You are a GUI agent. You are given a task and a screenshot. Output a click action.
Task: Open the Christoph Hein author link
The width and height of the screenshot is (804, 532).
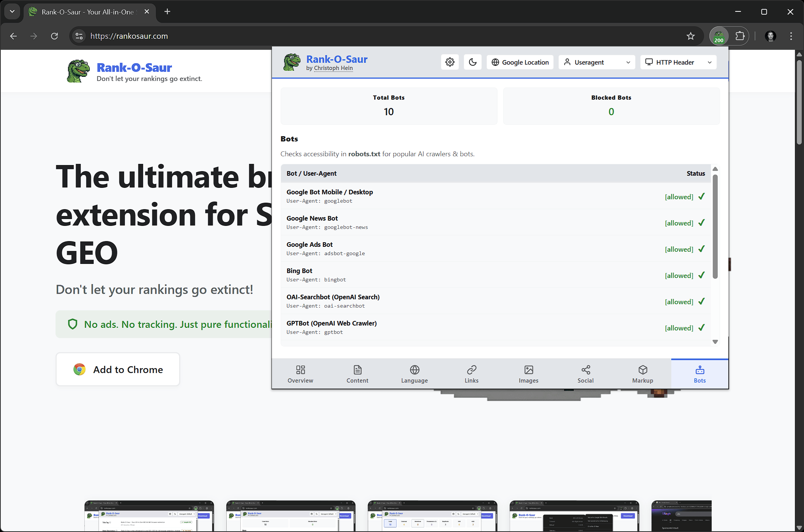333,68
